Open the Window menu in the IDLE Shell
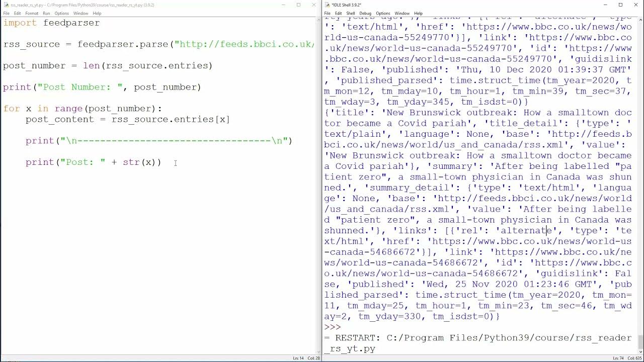 402,13
